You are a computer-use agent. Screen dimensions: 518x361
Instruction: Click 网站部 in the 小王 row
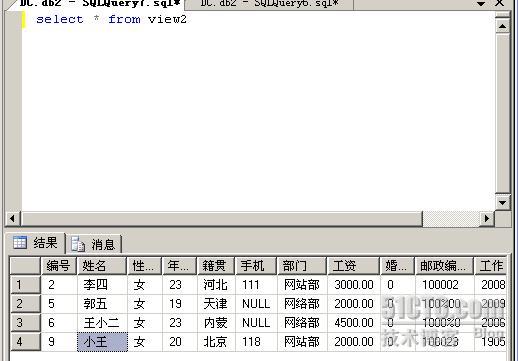pyautogui.click(x=302, y=342)
